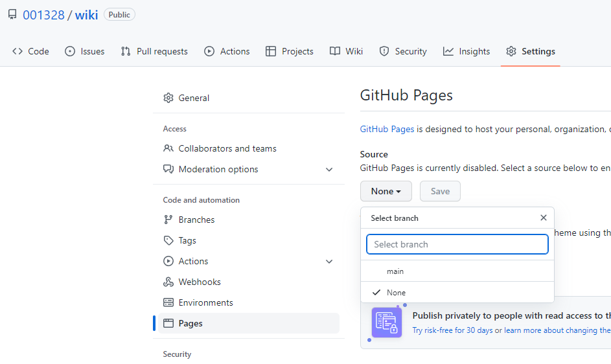611x364 pixels.
Task: Choose the main branch option
Action: [457, 271]
